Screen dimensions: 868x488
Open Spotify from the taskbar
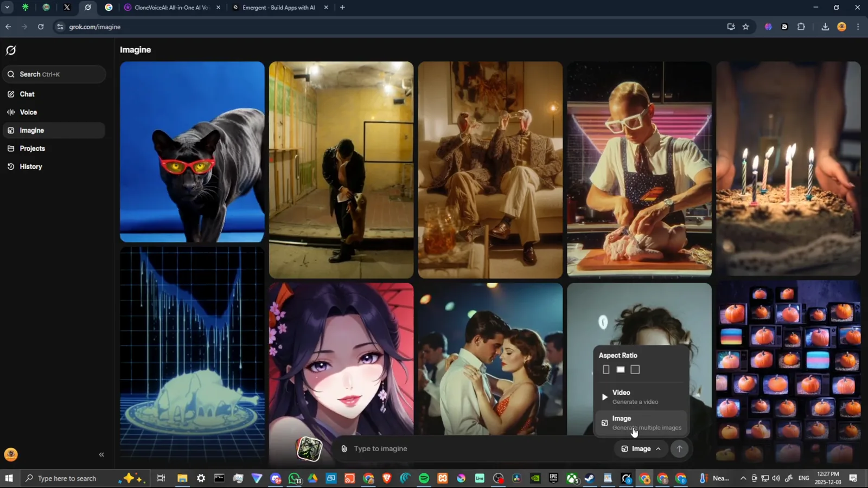424,478
